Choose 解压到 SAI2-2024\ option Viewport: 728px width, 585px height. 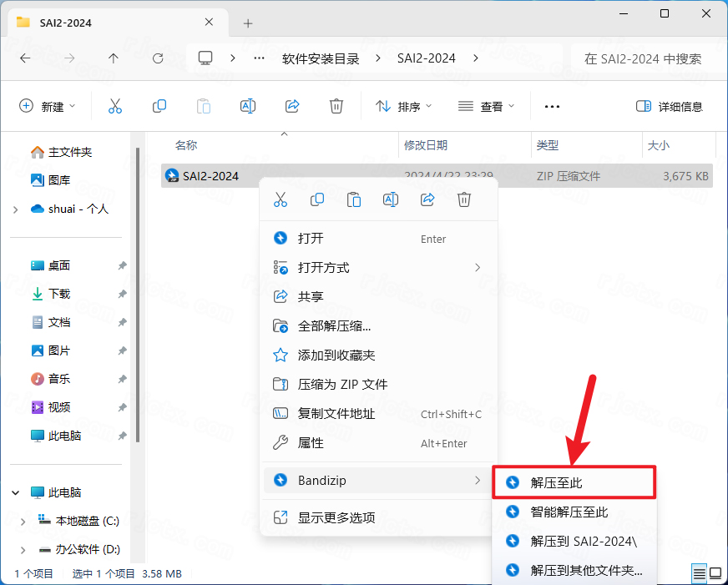tap(574, 541)
